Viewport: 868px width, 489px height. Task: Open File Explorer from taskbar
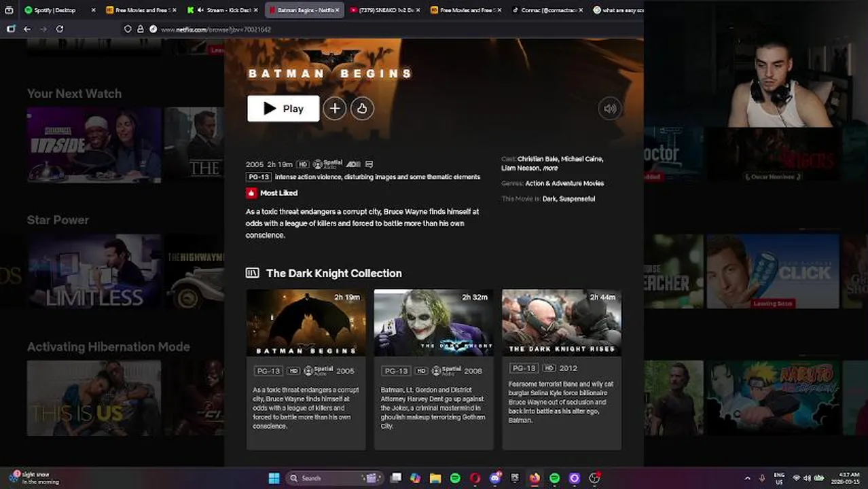tap(435, 478)
